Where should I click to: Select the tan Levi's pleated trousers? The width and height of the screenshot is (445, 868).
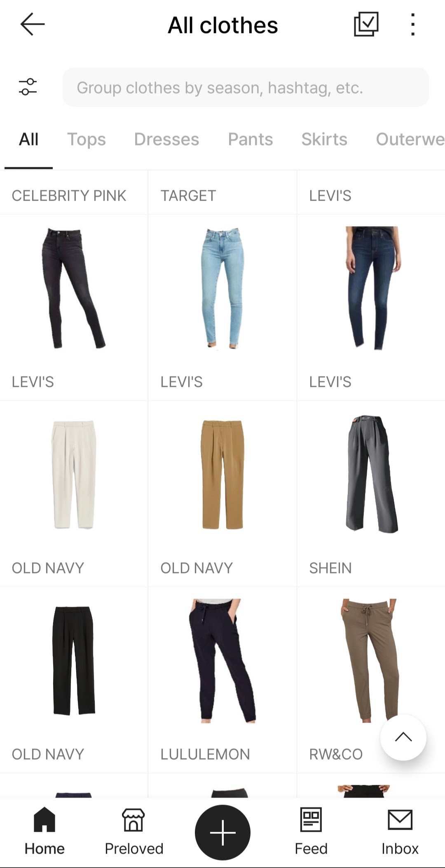point(222,474)
